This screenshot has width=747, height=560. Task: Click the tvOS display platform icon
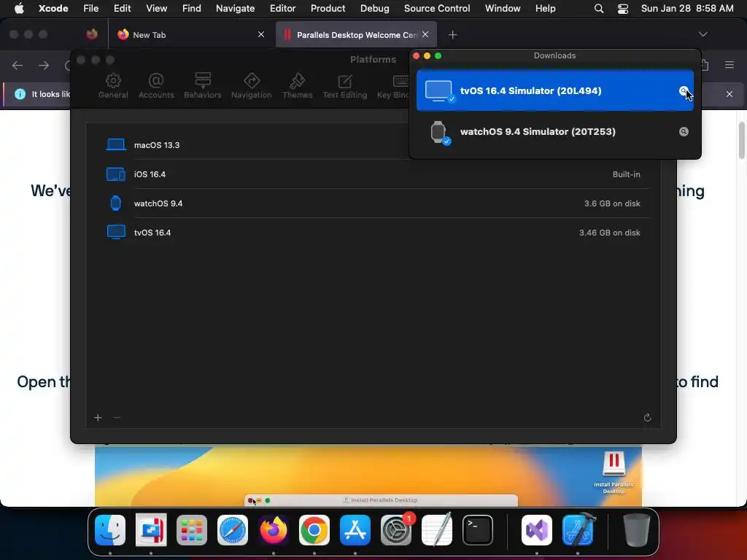point(116,233)
